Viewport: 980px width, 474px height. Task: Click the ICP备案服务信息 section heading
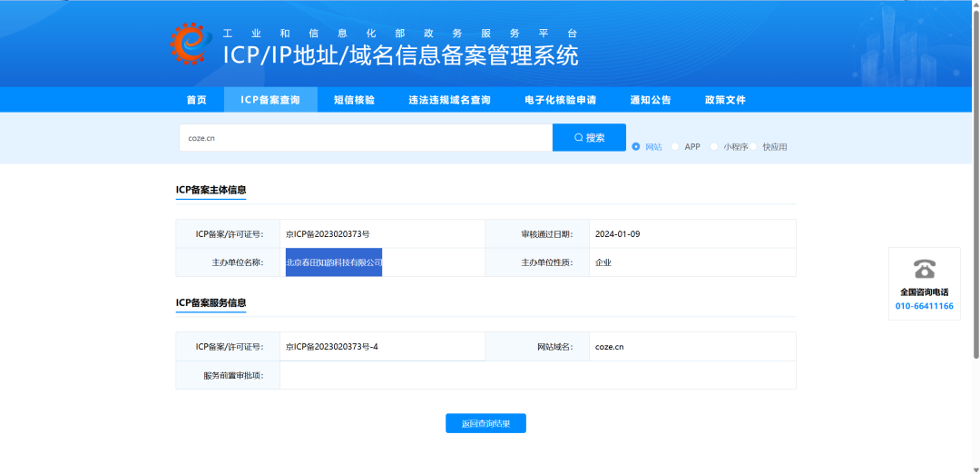click(211, 302)
